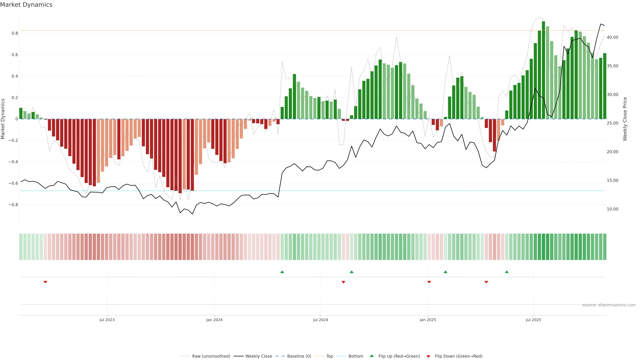Click the earliest red flip-down marker before Jul 2023

pyautogui.click(x=45, y=282)
